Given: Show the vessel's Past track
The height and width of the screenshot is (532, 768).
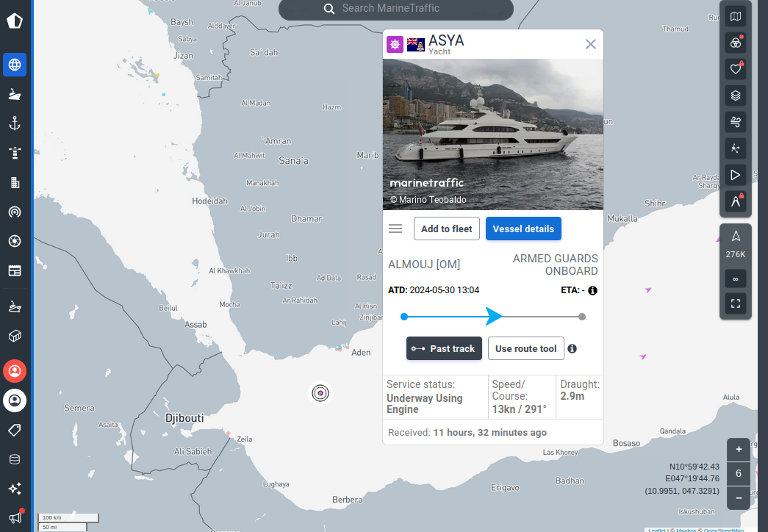Looking at the screenshot, I should coord(444,348).
